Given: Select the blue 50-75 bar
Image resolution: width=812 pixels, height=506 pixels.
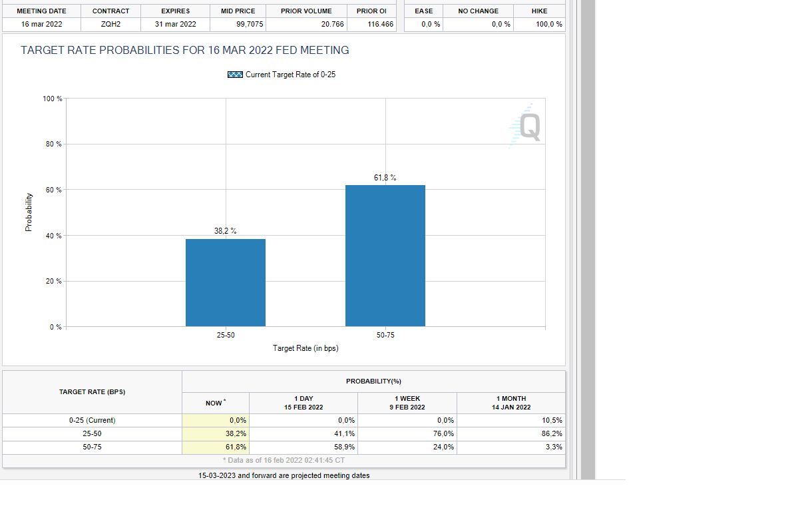Looking at the screenshot, I should [385, 256].
